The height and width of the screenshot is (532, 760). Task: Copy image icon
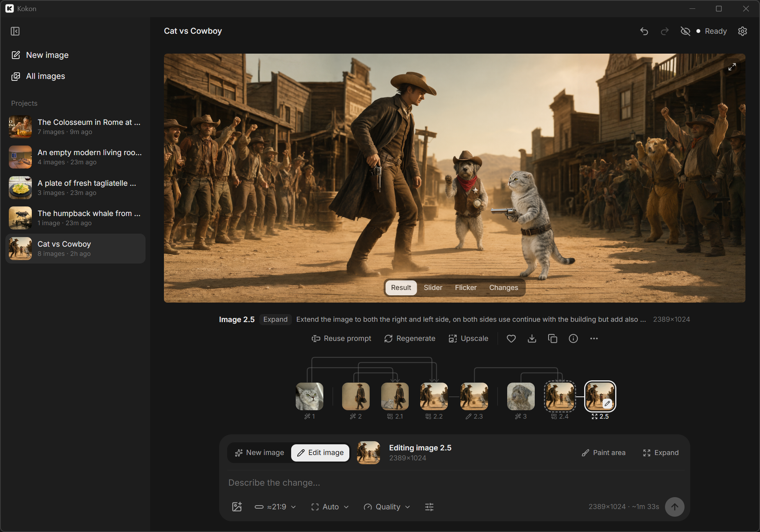pyautogui.click(x=552, y=339)
